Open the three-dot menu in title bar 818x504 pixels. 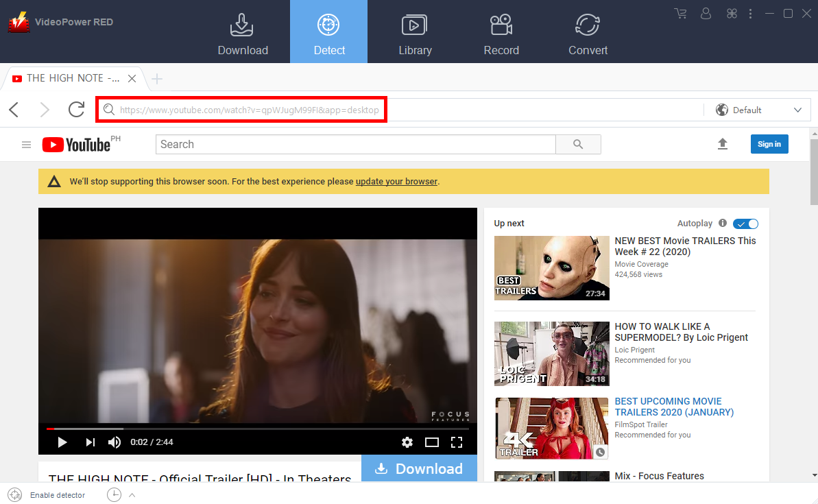click(x=751, y=13)
